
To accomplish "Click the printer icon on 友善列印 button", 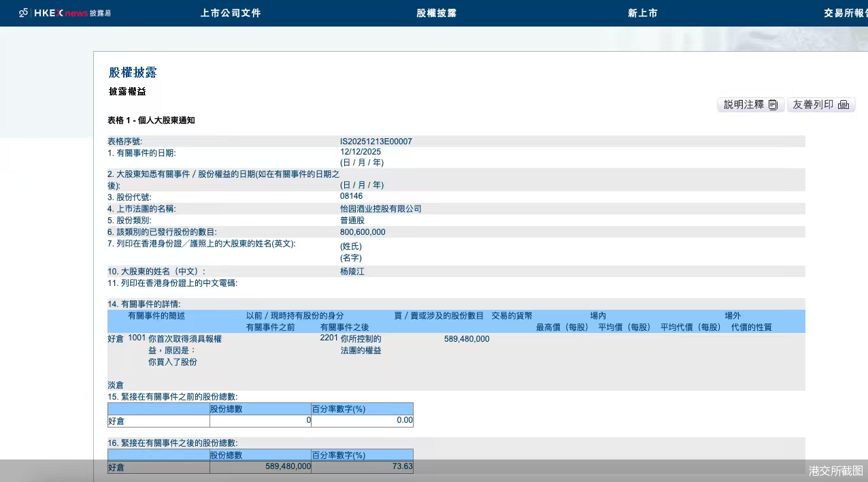I will point(844,104).
